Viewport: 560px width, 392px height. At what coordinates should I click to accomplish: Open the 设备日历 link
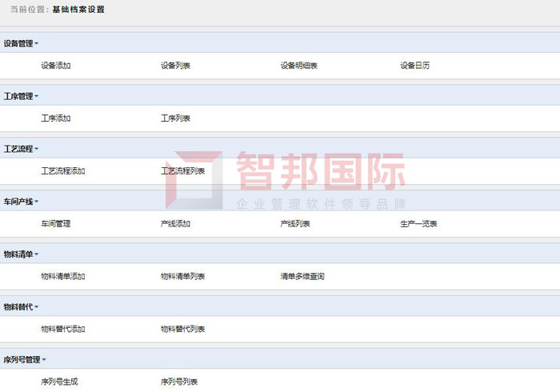[x=414, y=66]
